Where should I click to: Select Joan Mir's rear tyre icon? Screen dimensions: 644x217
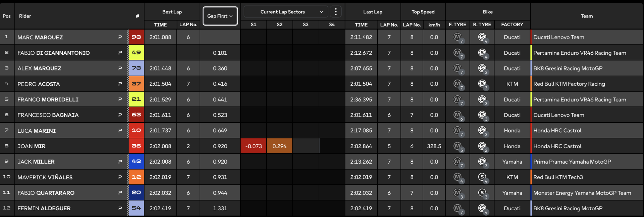(x=483, y=146)
